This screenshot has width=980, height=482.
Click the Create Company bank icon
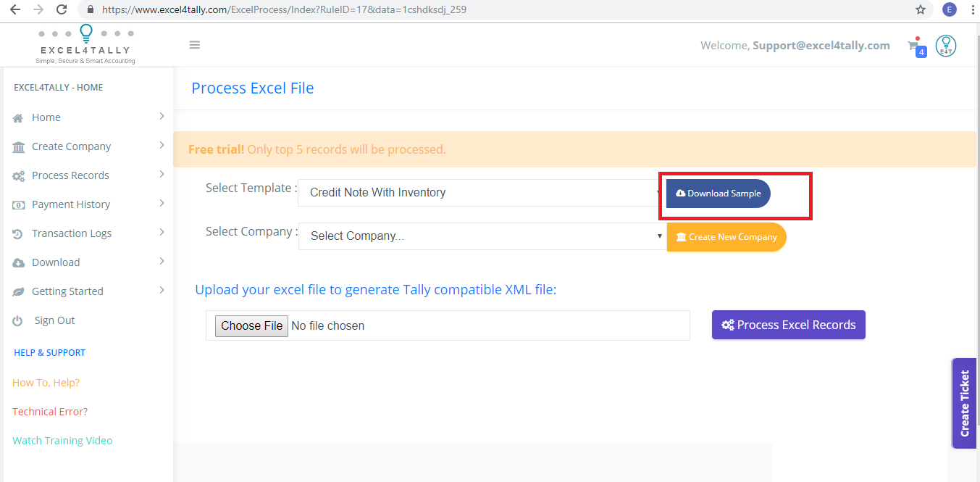point(18,147)
